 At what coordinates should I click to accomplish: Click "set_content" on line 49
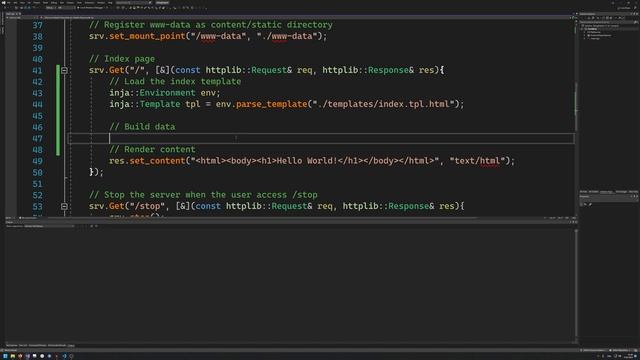click(157, 161)
